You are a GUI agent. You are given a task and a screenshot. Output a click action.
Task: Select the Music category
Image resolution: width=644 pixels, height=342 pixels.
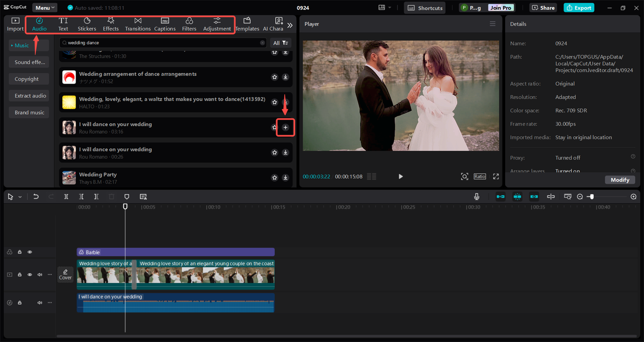point(29,45)
